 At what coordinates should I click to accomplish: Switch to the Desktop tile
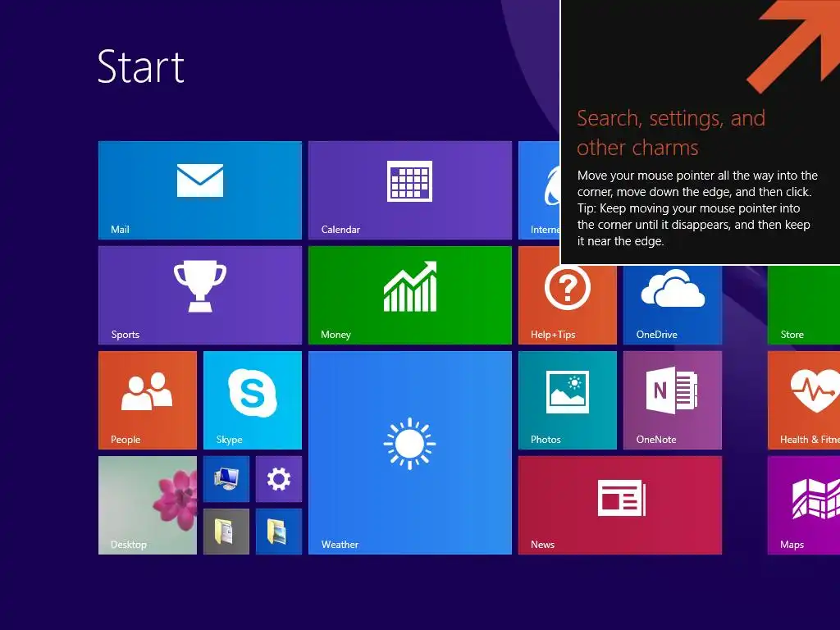pos(148,505)
